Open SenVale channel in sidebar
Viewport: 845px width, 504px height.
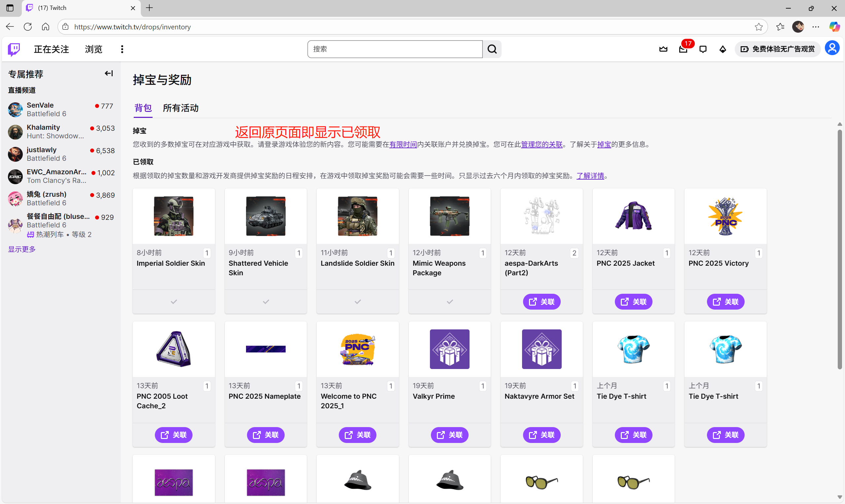click(x=61, y=109)
